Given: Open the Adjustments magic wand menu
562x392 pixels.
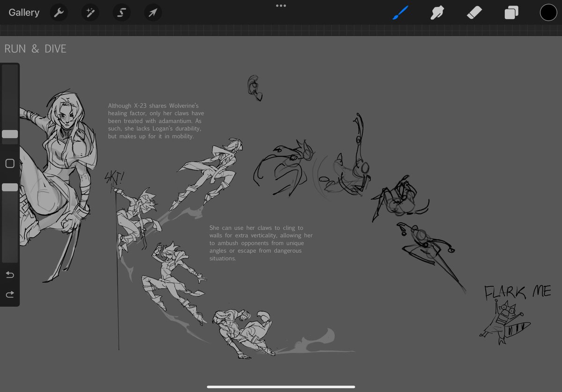Looking at the screenshot, I should 90,13.
